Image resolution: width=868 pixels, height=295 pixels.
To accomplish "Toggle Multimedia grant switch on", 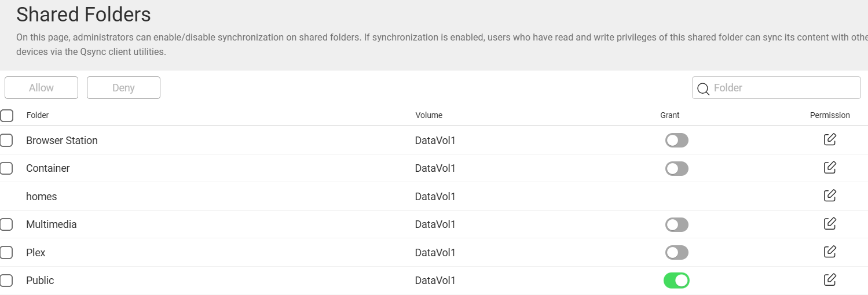I will (x=676, y=224).
